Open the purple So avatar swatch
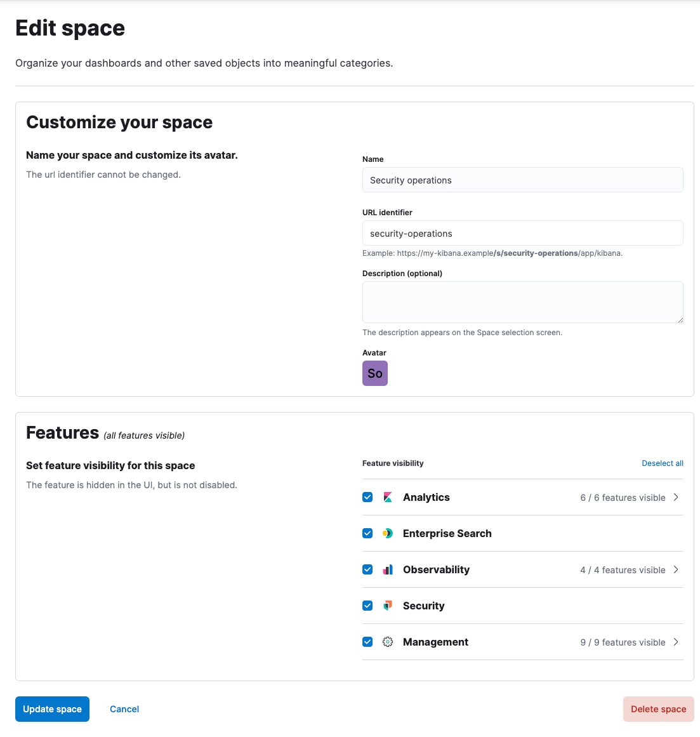700x737 pixels. tap(375, 373)
